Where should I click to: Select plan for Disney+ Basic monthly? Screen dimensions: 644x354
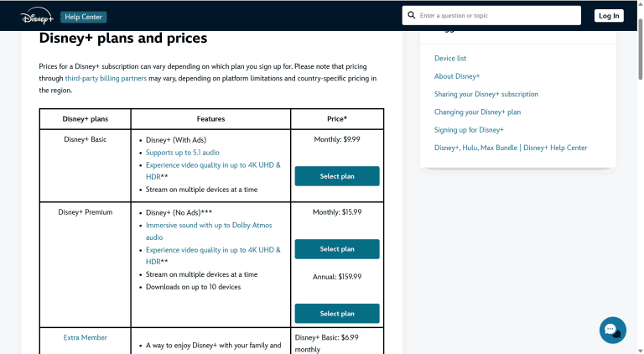[x=336, y=176]
